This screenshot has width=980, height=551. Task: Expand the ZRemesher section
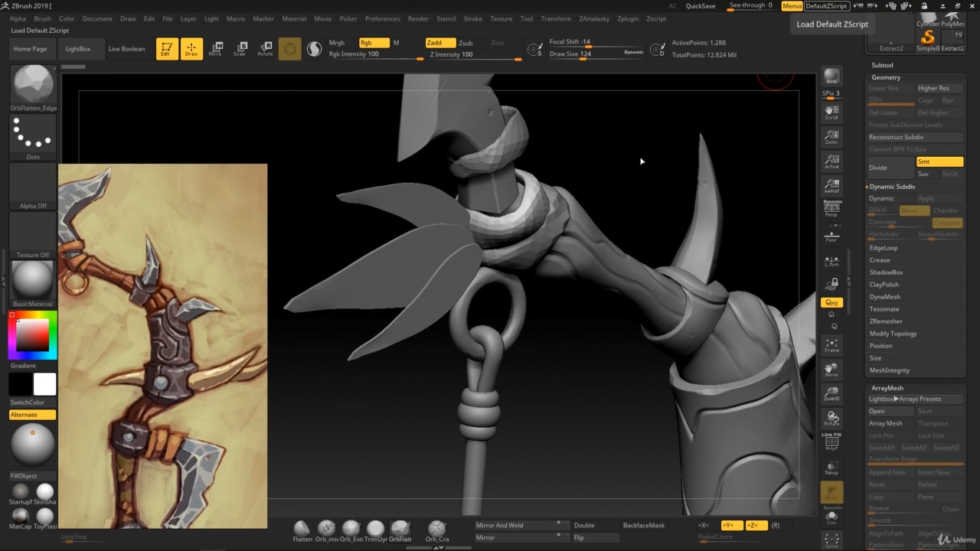[886, 321]
